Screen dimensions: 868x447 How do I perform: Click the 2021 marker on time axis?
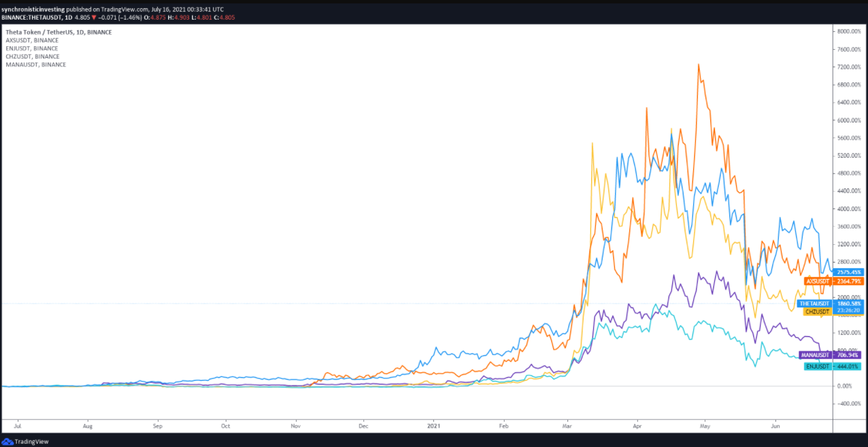click(434, 426)
